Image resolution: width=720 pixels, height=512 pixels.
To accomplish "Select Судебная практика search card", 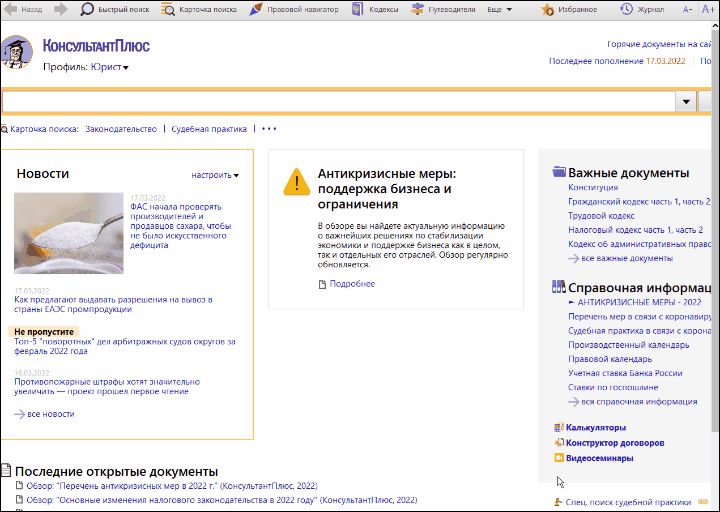I will click(209, 129).
